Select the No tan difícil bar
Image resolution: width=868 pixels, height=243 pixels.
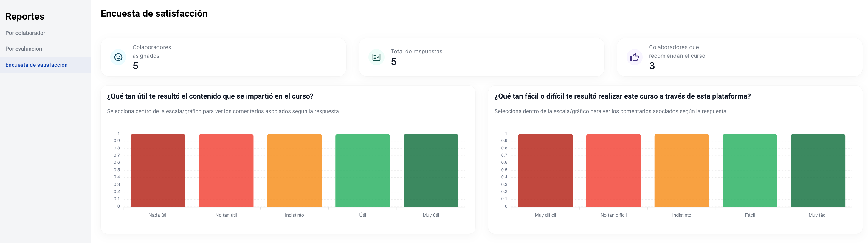[613, 170]
